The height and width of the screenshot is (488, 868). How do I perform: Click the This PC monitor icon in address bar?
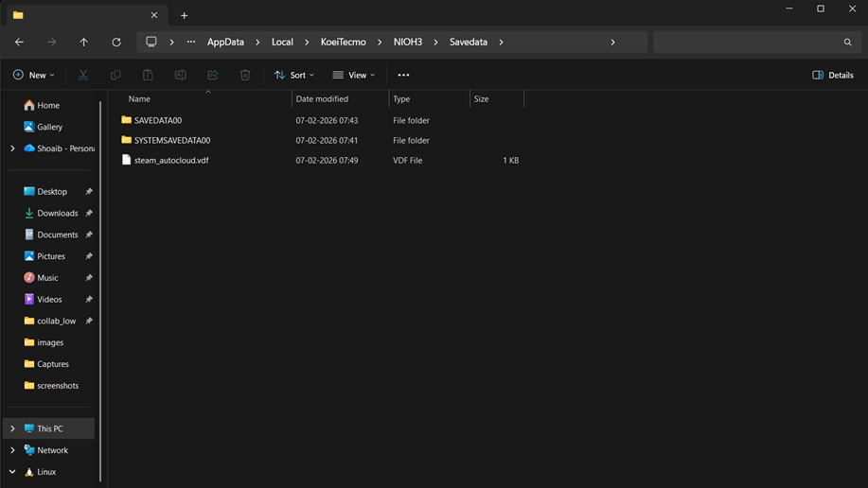coord(151,42)
